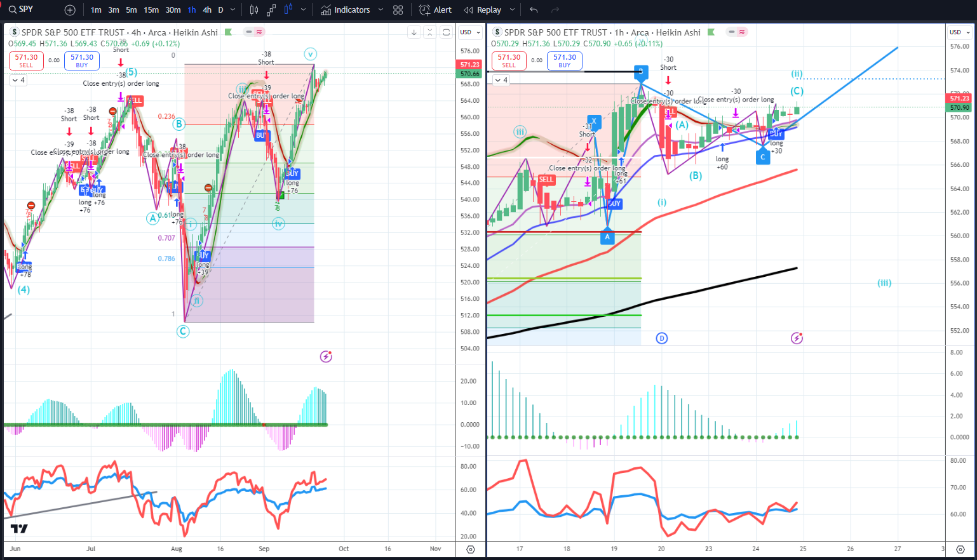Click the 0.786 Fibonacci level label
Viewport: 977px width, 560px height.
[166, 258]
